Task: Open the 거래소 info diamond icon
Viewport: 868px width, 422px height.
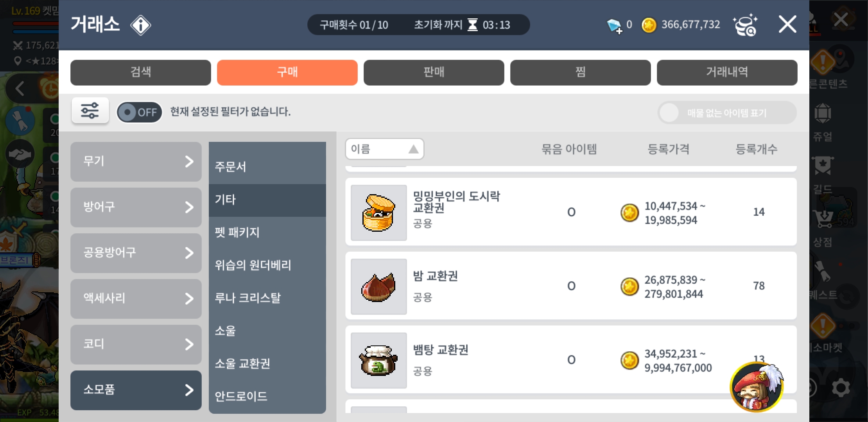Action: tap(140, 25)
